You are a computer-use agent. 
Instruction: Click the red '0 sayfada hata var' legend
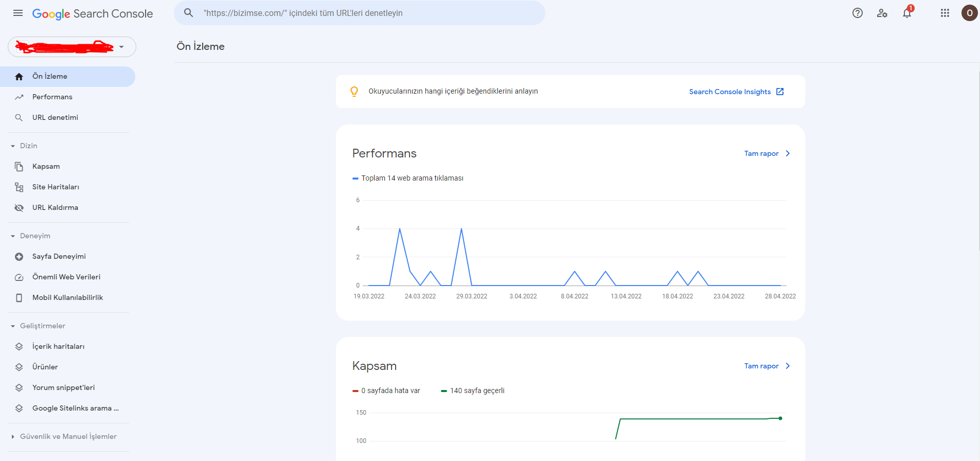point(386,391)
